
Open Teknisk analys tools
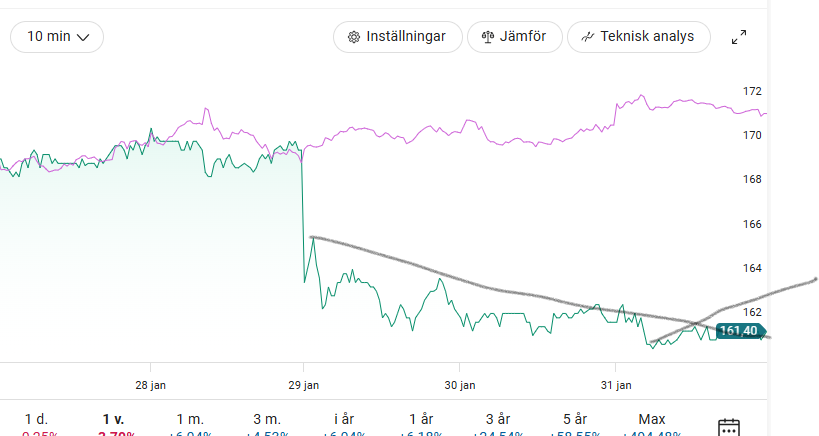tap(638, 37)
